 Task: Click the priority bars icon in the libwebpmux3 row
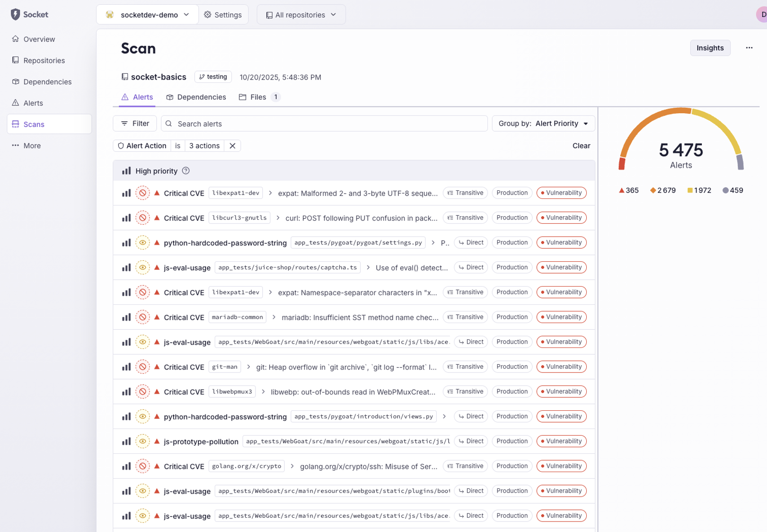tap(127, 392)
